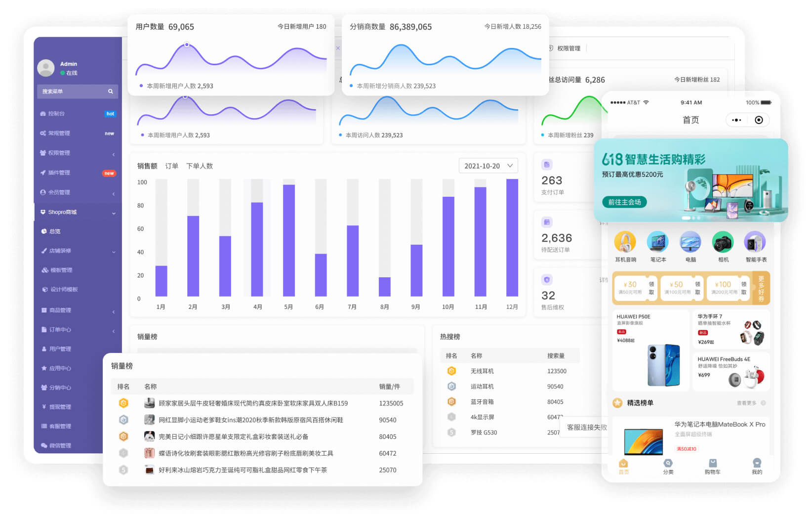Click the 搜索菜单 search field
Image resolution: width=812 pixels, height=520 pixels.
[72, 91]
